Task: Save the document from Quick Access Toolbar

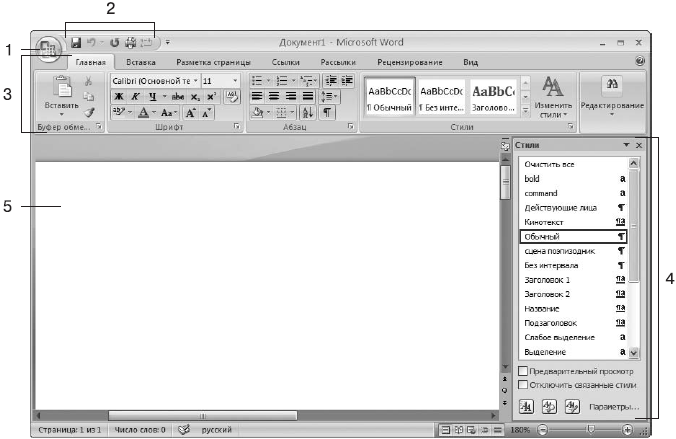Action: pyautogui.click(x=75, y=44)
